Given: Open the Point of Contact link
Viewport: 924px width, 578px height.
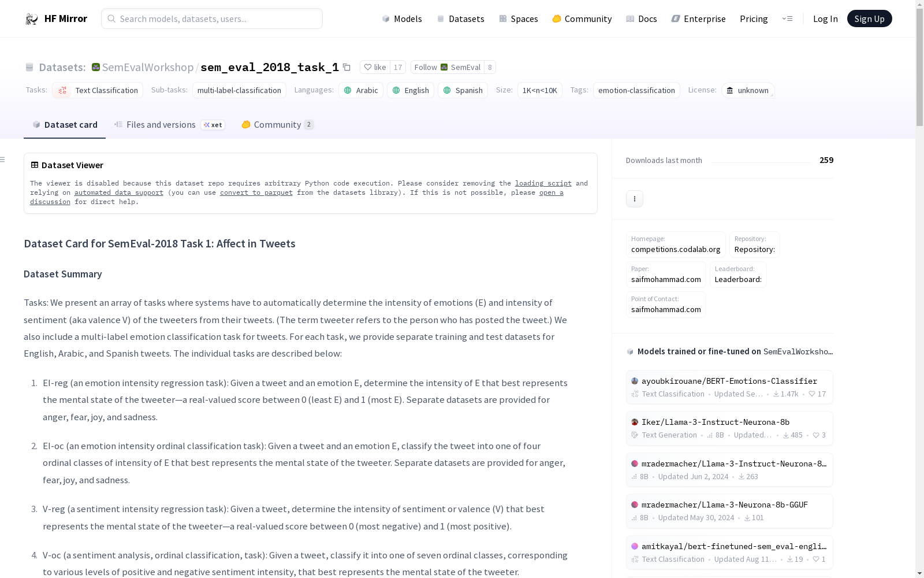Looking at the screenshot, I should click(666, 305).
